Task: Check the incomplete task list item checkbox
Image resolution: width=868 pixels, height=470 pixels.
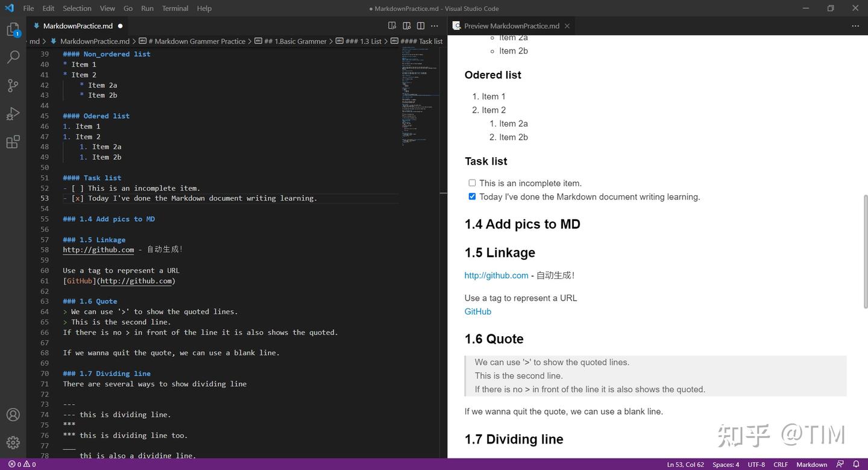Action: [472, 183]
